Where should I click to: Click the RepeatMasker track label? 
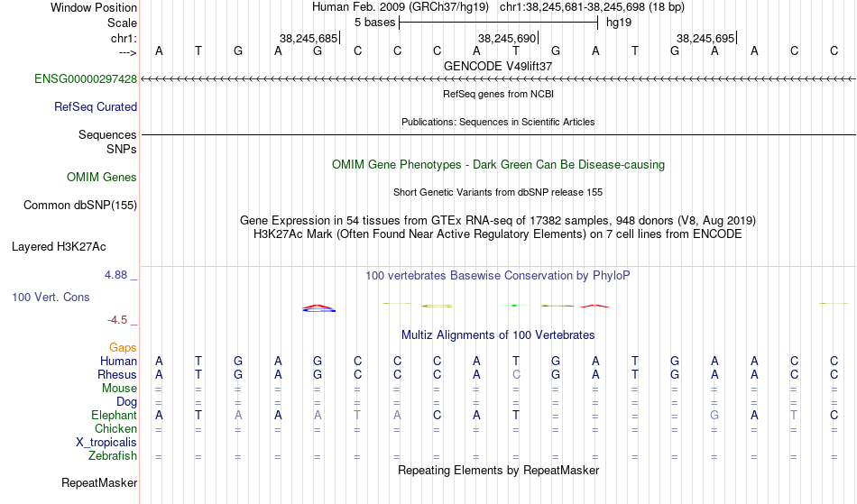[99, 482]
